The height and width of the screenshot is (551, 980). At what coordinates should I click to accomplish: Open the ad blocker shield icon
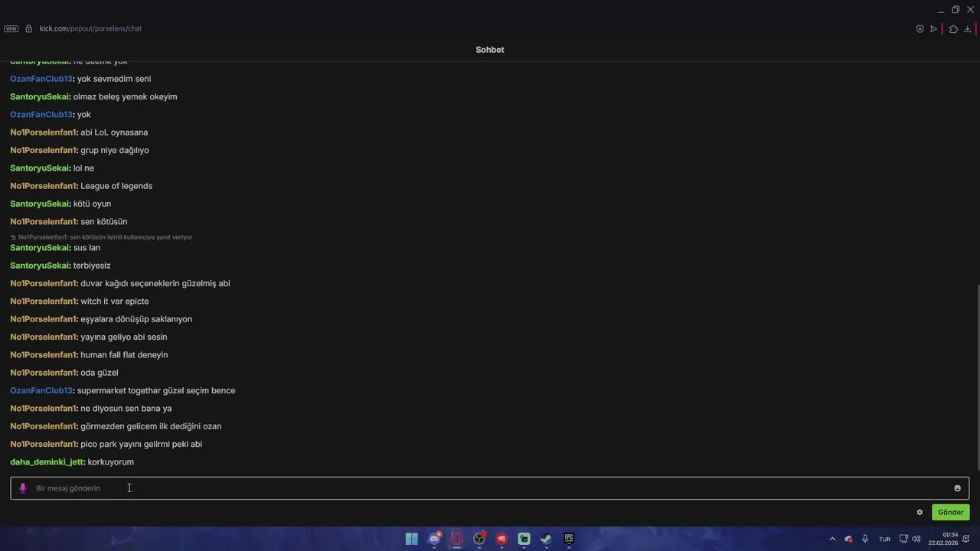point(920,29)
